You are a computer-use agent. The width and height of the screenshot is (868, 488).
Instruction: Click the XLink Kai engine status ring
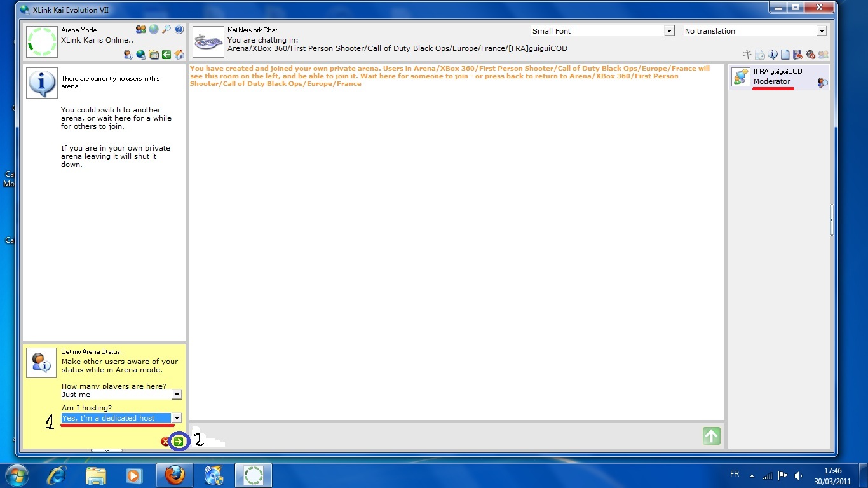(x=42, y=42)
